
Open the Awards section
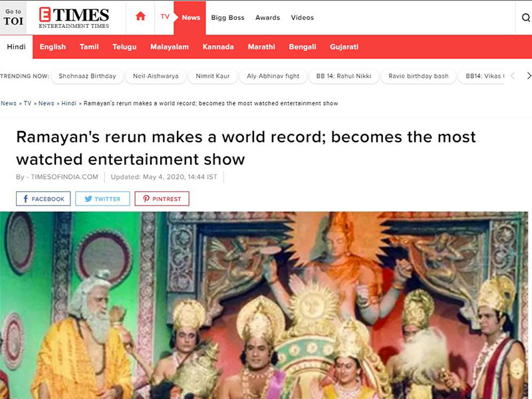tap(267, 18)
